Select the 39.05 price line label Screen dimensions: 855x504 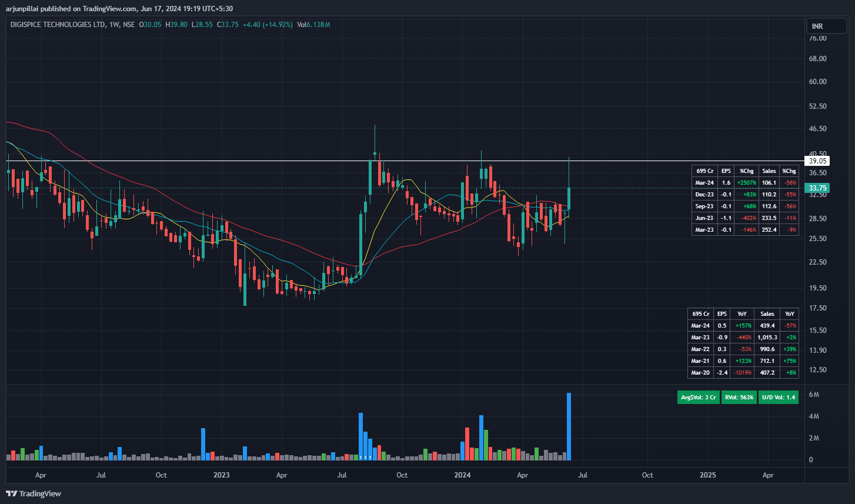coord(818,161)
